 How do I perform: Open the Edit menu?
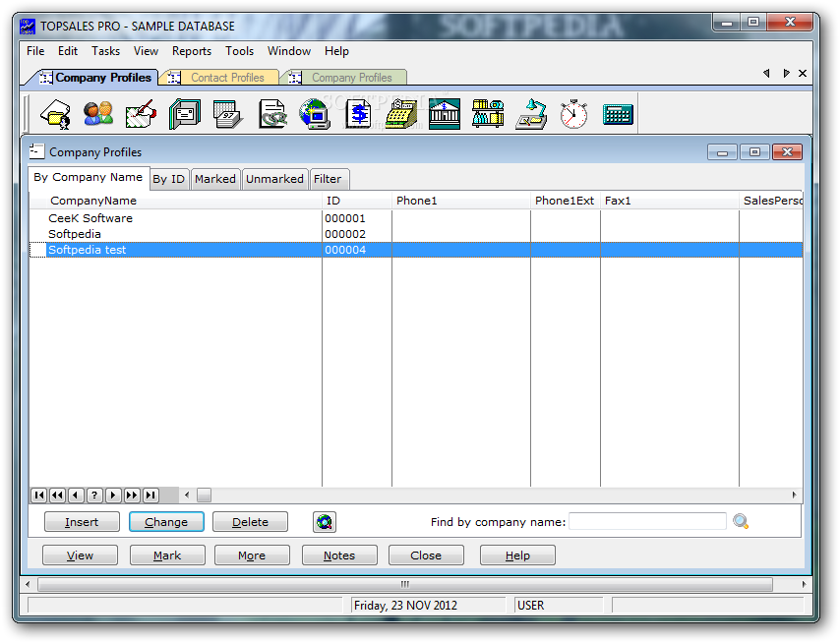coord(68,51)
